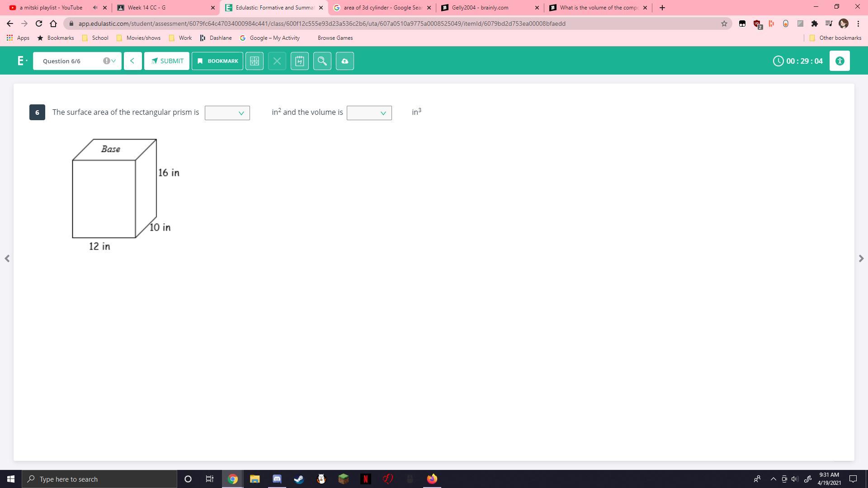Open the School bookmarks folder

pyautogui.click(x=95, y=38)
